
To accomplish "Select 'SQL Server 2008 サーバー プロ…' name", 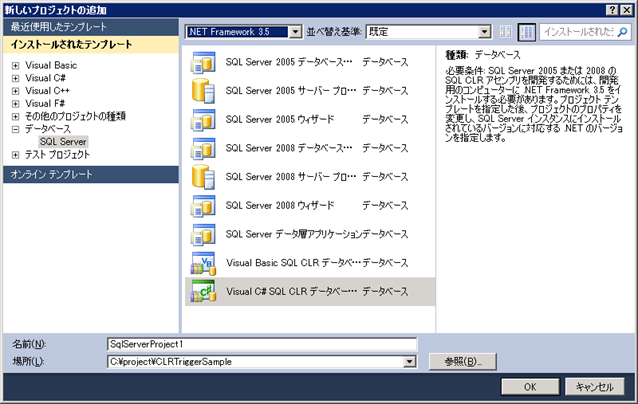I will pos(291,177).
